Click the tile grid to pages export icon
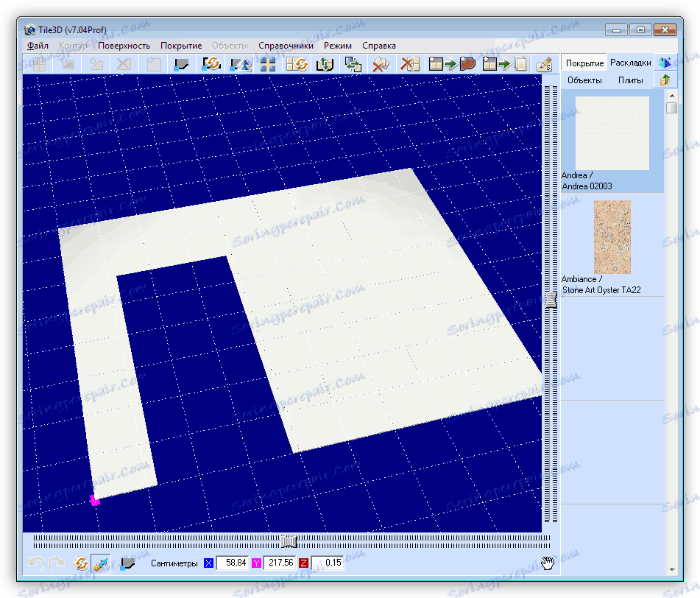The image size is (700, 598). 506,64
